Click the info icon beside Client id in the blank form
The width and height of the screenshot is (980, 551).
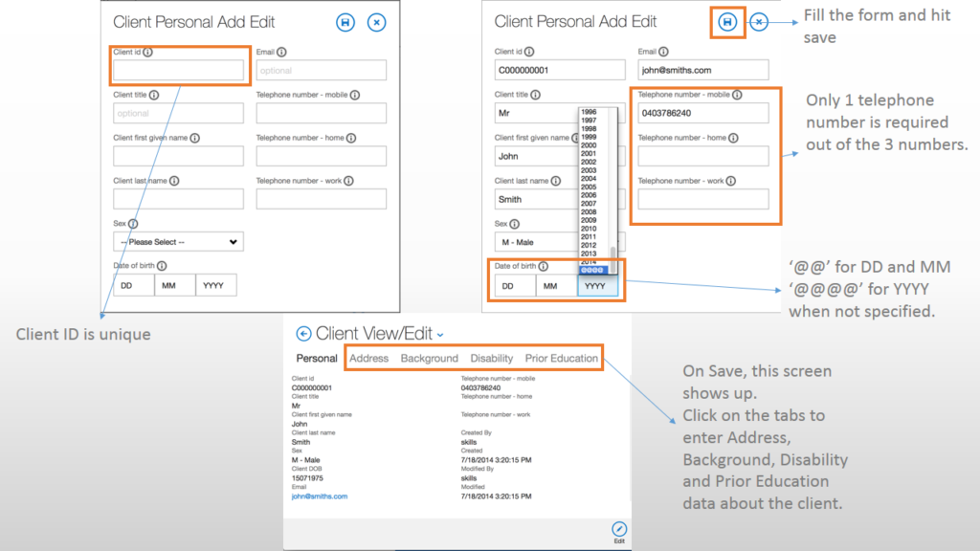(148, 53)
